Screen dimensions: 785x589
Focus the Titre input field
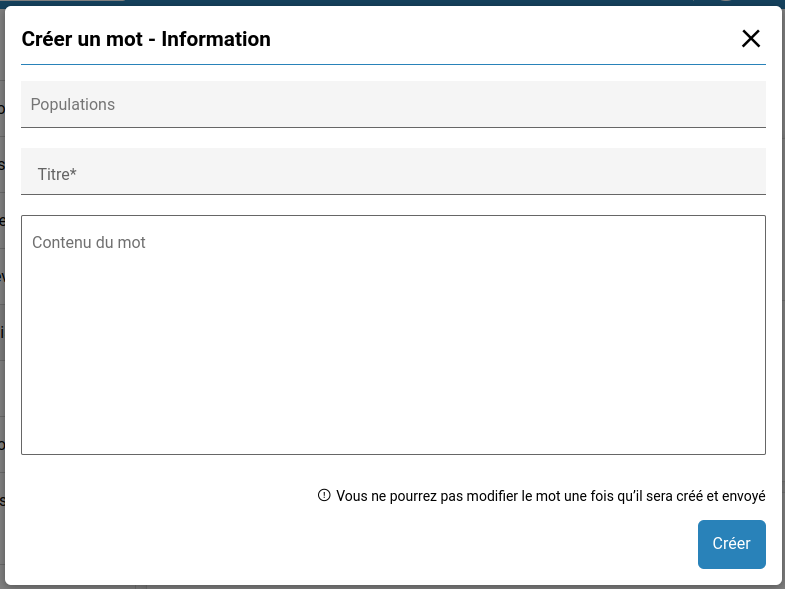coord(393,172)
